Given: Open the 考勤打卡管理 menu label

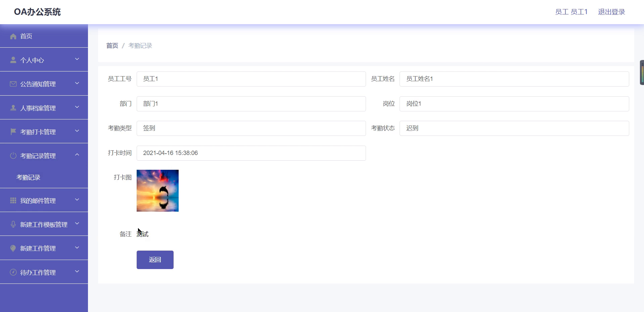Looking at the screenshot, I should 38,132.
